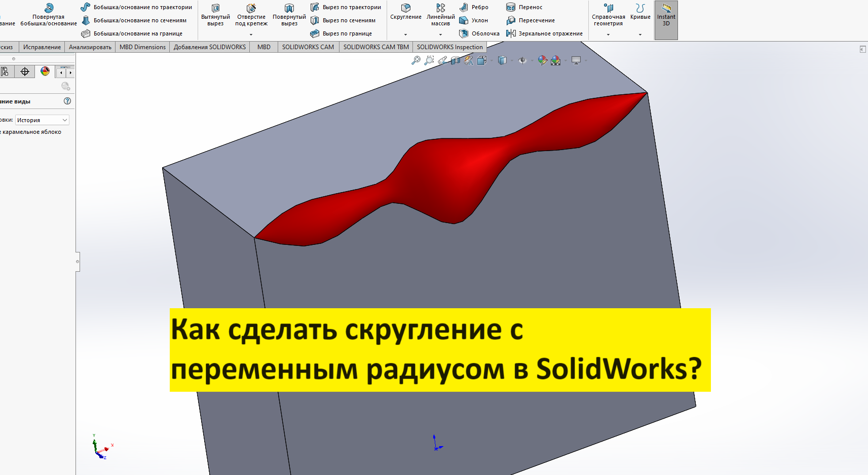The width and height of the screenshot is (868, 475).
Task: Click the left panel tab scroll-left arrow
Action: point(61,72)
